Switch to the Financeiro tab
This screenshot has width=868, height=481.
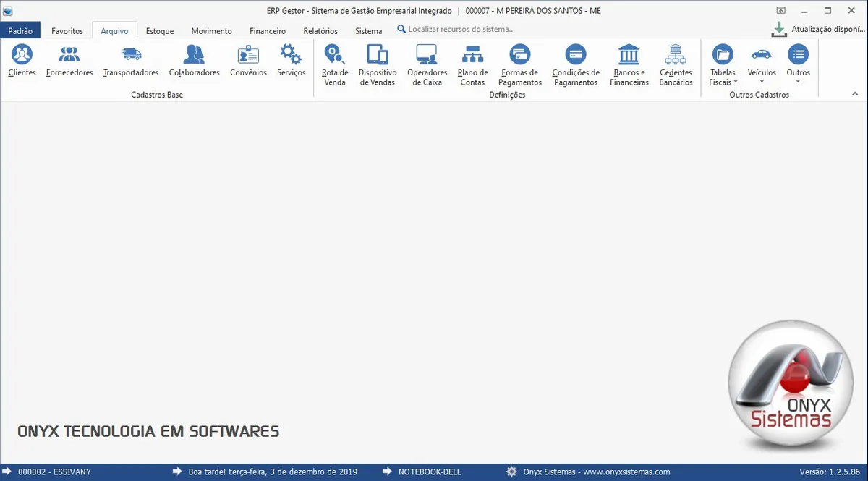[268, 31]
